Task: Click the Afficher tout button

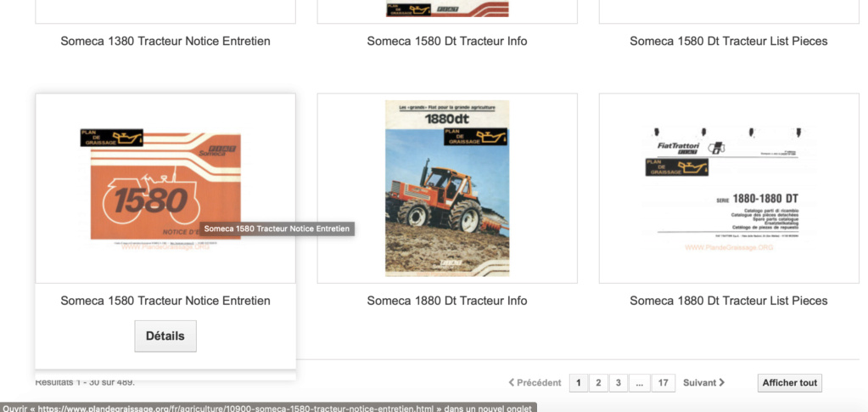Action: (789, 382)
